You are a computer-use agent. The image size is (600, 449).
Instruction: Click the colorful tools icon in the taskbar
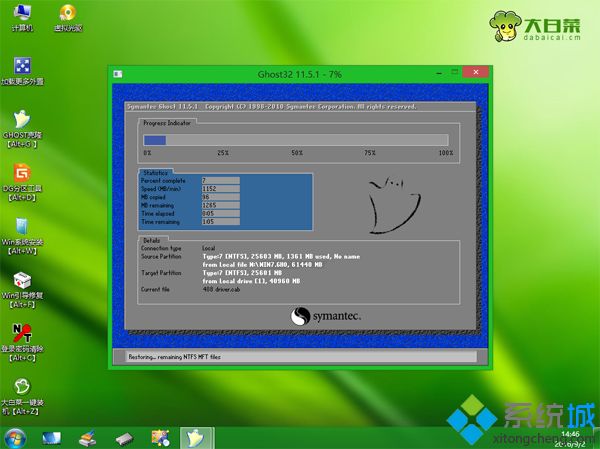(x=160, y=437)
